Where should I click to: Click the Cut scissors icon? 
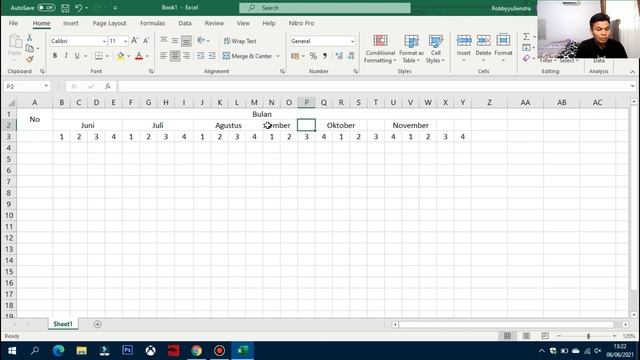tap(29, 38)
